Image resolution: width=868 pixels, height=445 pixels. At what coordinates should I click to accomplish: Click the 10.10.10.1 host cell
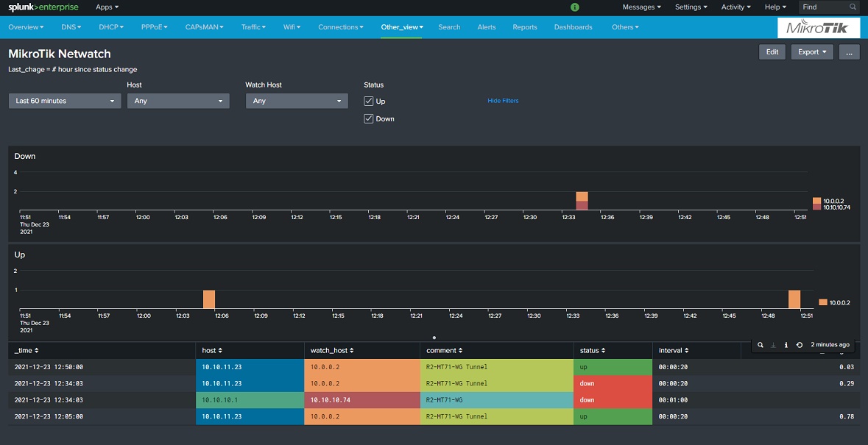250,400
